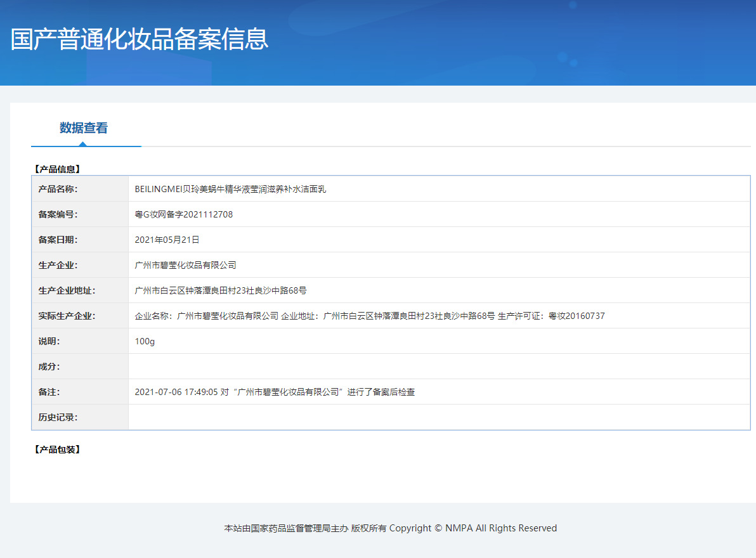756x558 pixels.
Task: Click company name in the 生产企业 row
Action: coord(185,265)
